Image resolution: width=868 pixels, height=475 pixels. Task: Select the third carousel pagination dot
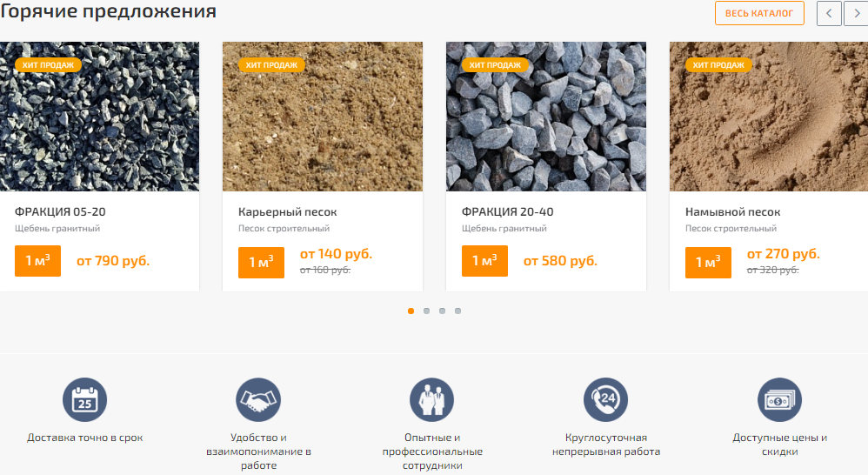coord(442,311)
